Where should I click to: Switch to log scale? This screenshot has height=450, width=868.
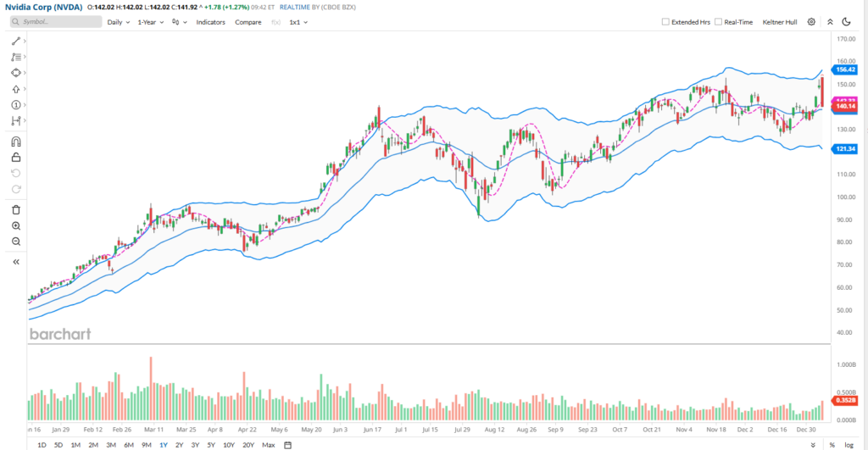coord(849,445)
